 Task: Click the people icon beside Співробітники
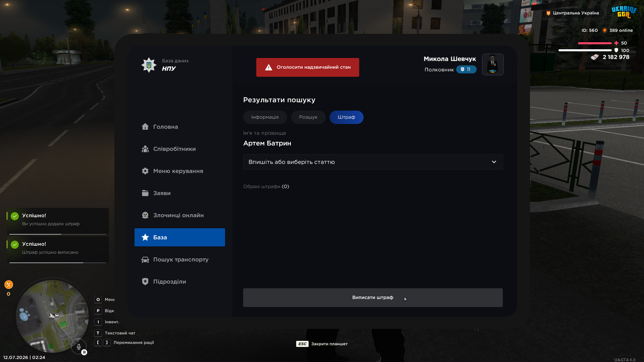[x=145, y=149]
